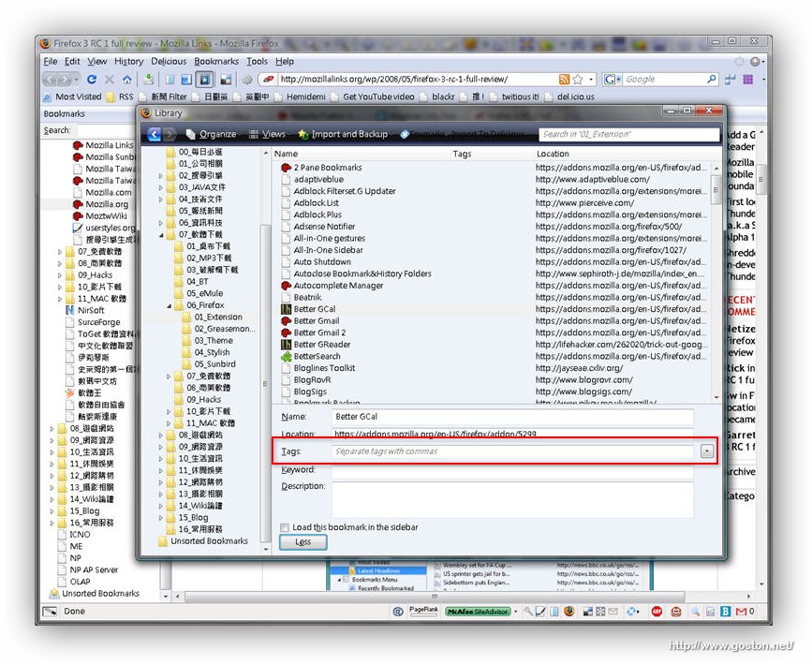
Task: Click the del.icio.us bookmark toolbar item
Action: (x=569, y=96)
